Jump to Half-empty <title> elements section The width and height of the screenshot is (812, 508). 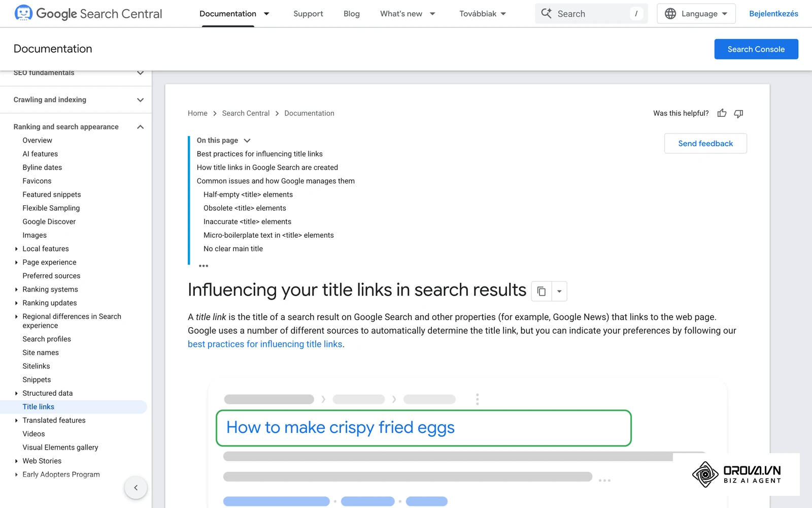248,195
